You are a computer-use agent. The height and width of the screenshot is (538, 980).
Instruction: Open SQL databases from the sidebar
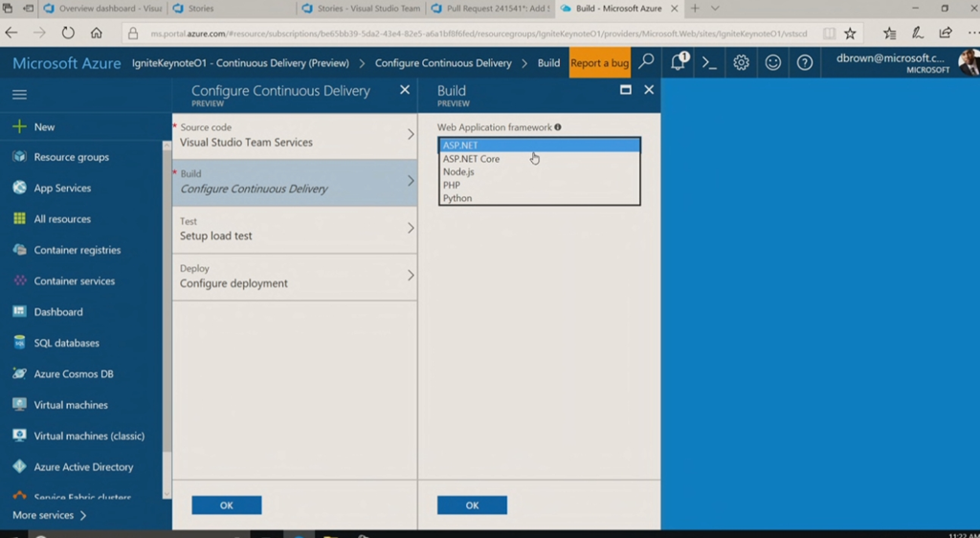point(66,343)
